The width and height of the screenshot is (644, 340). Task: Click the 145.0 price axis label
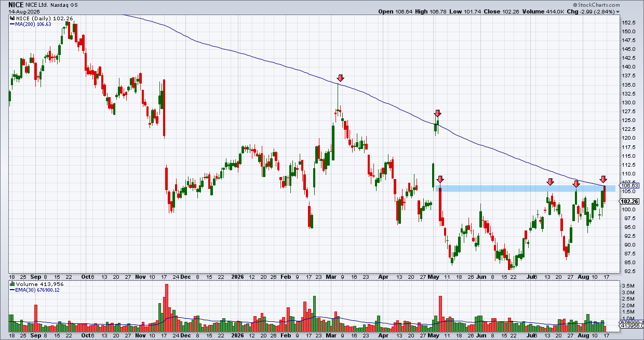tap(629, 49)
